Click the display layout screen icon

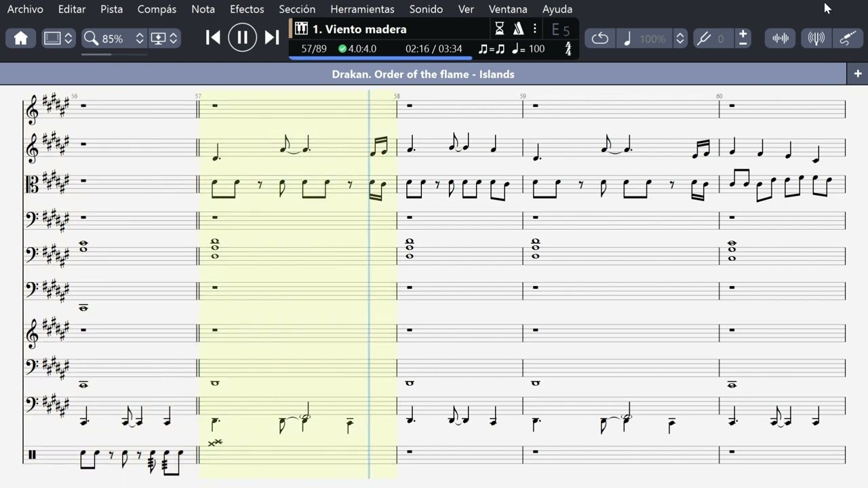click(x=52, y=39)
